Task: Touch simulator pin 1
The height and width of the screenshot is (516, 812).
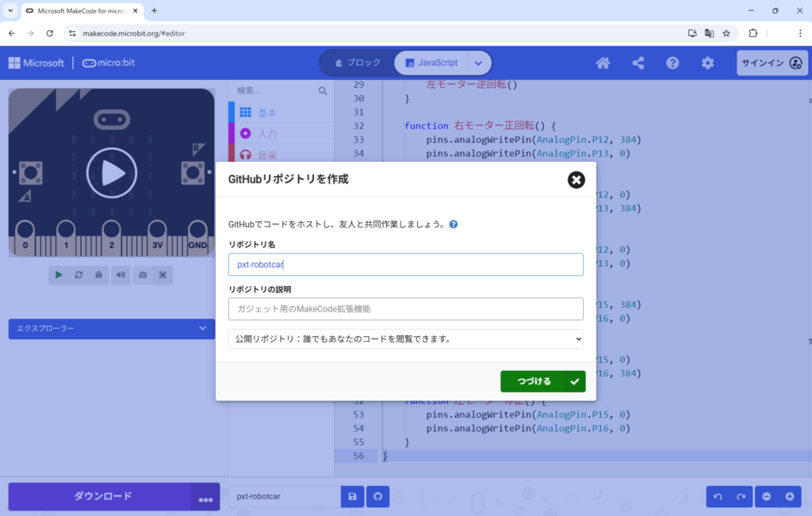Action: 66,236
